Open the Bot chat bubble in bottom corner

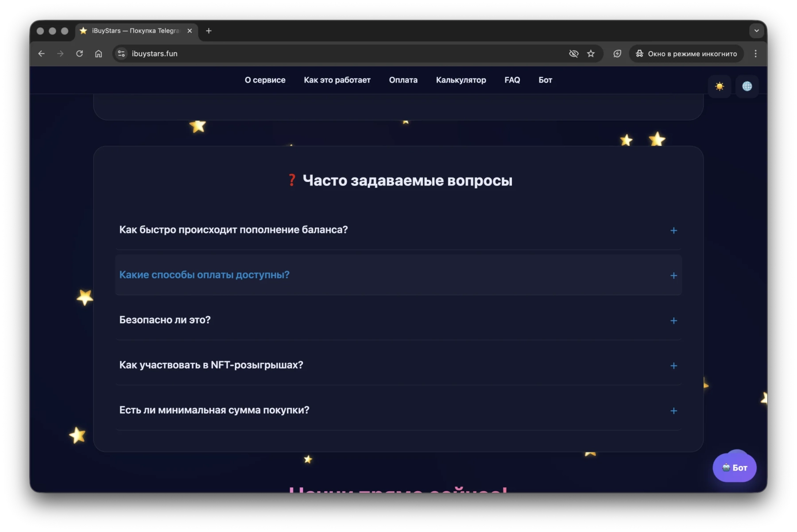734,467
